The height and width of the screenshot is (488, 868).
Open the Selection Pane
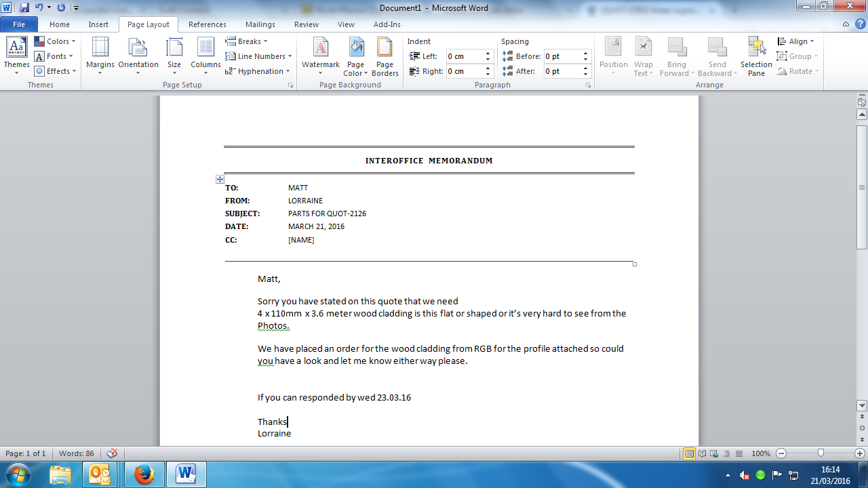756,56
